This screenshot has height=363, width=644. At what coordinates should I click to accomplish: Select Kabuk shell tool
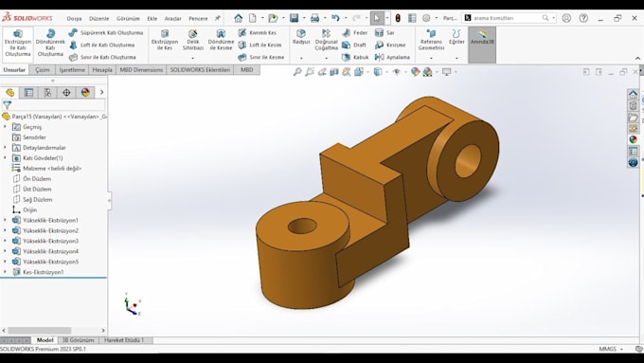[x=355, y=57]
